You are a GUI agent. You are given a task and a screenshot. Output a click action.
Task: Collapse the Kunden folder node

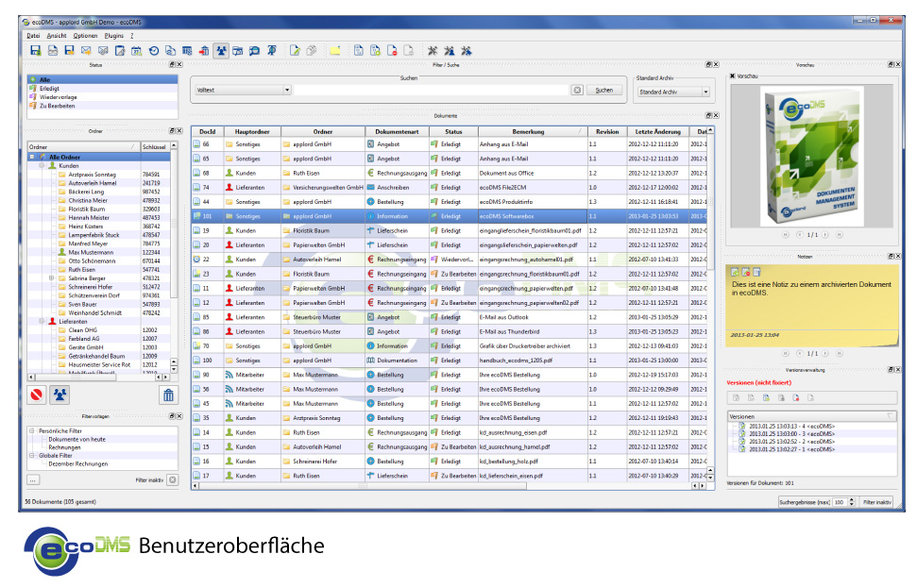[42, 166]
